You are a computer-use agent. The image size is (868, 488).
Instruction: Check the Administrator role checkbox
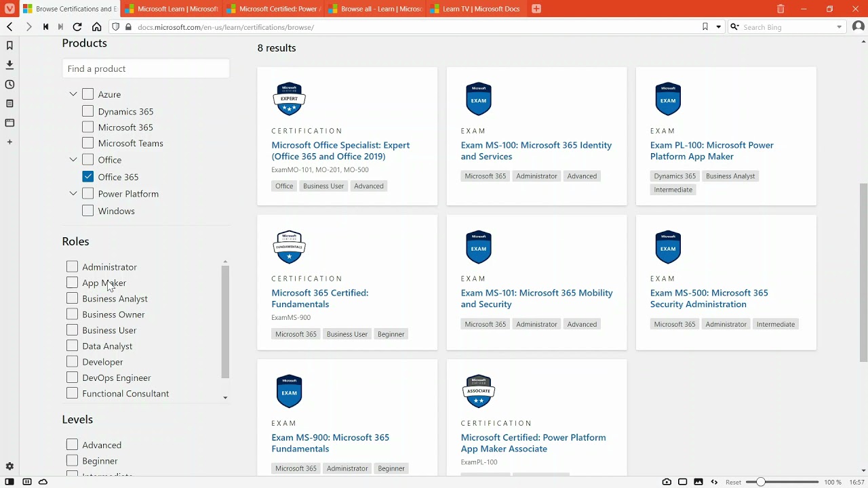73,266
